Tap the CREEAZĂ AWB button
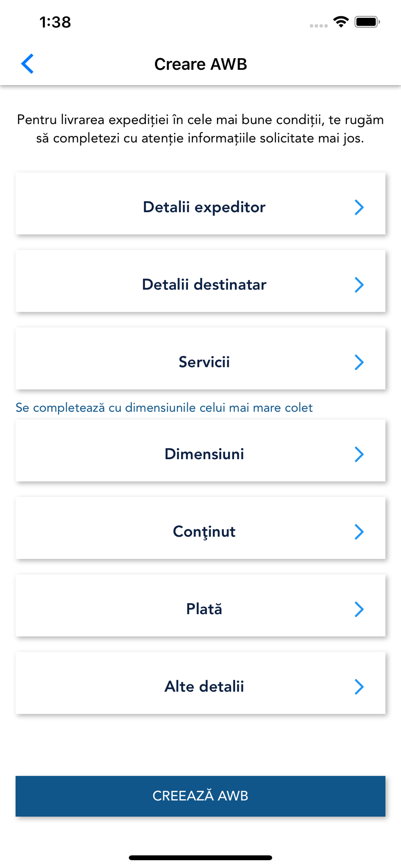 (x=200, y=796)
